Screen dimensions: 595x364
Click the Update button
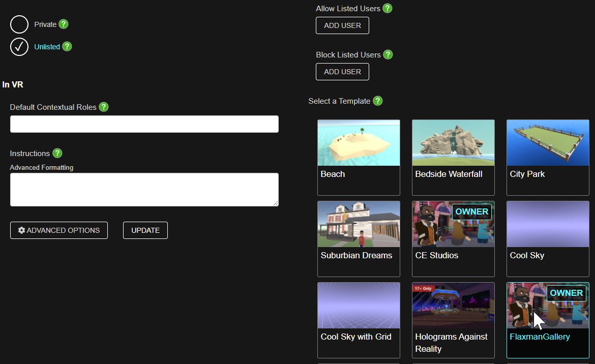pos(145,230)
